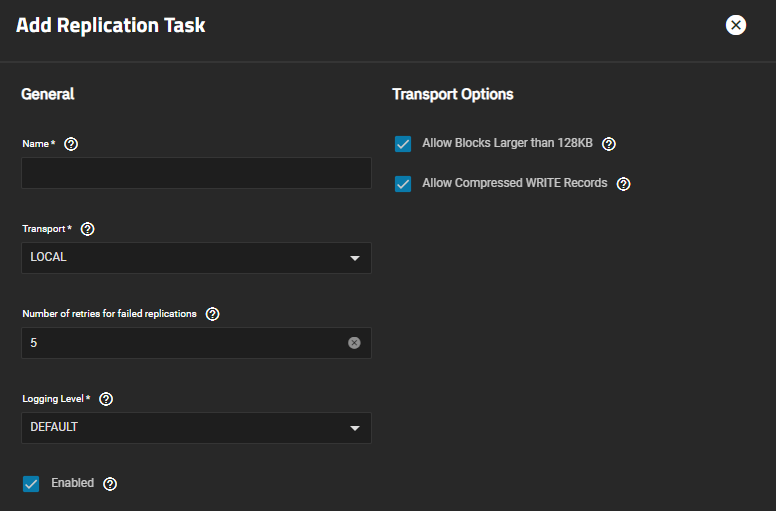Open help tooltip for Transport field
Viewport: 776px width, 511px height.
(x=87, y=229)
